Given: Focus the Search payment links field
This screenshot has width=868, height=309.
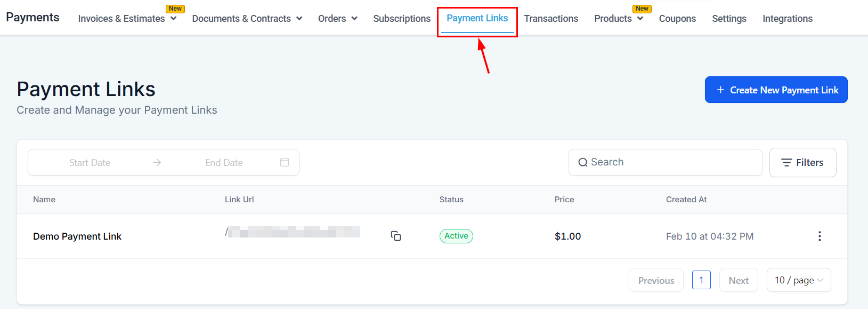Looking at the screenshot, I should 671,162.
